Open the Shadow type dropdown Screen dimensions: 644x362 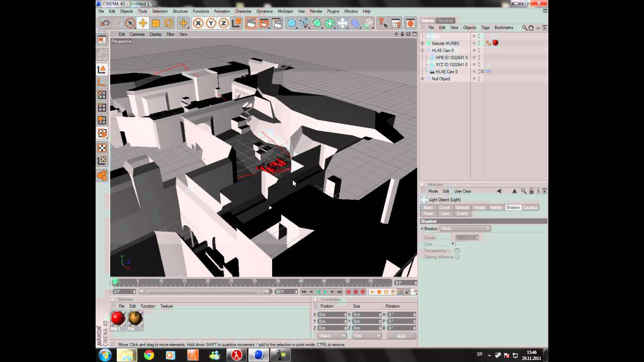tap(465, 229)
